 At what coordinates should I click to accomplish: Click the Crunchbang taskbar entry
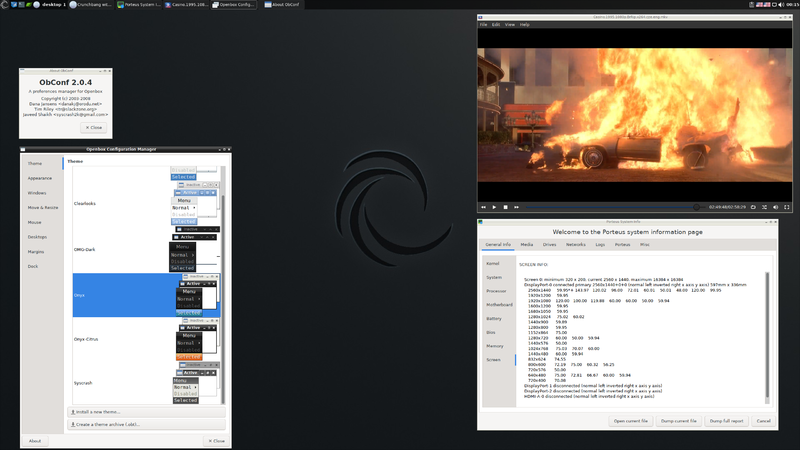[91, 5]
